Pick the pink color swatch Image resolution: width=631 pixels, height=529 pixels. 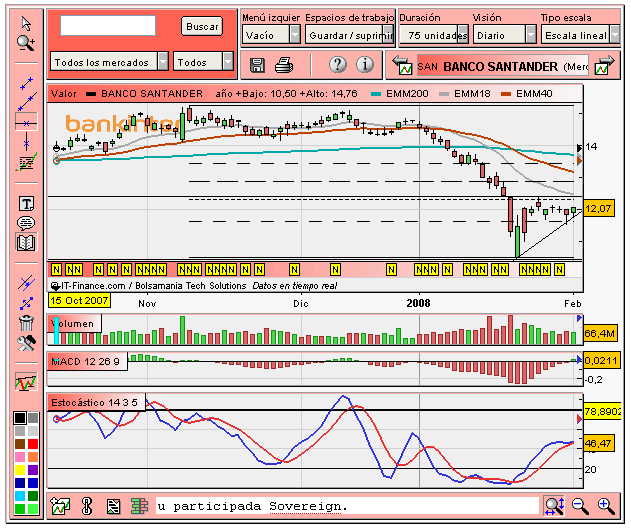(20, 457)
